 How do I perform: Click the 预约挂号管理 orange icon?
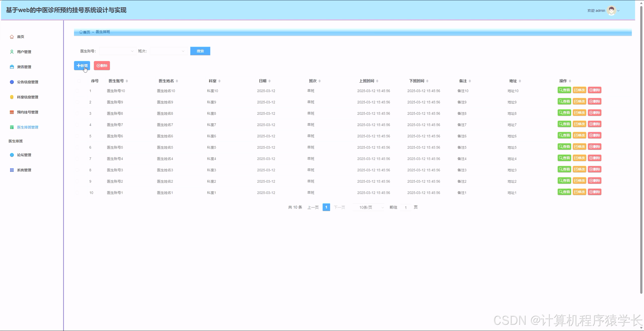[12, 112]
